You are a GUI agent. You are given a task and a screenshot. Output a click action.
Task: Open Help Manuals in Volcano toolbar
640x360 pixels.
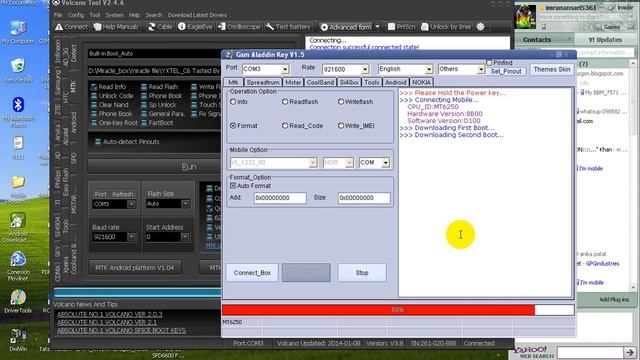pos(116,27)
